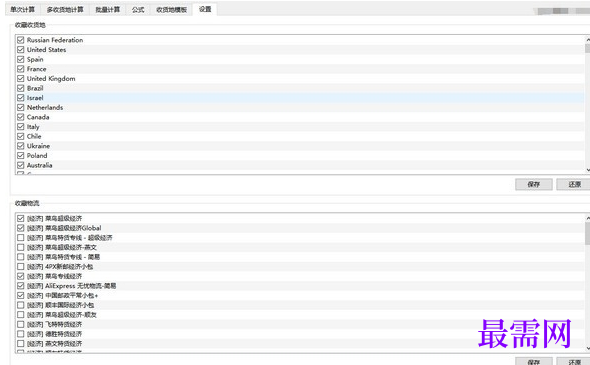Toggle the Netherlands checkbox
This screenshot has height=365, width=590.
(x=21, y=107)
